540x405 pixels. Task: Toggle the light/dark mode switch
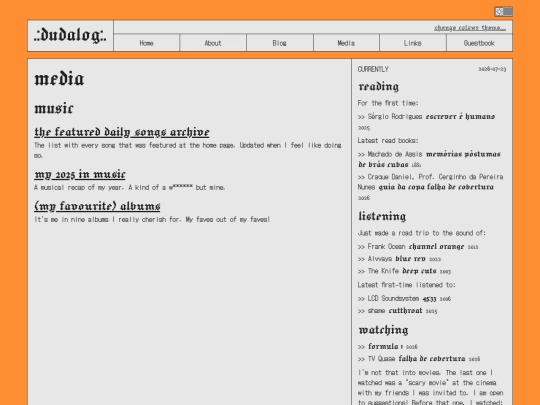pyautogui.click(x=503, y=12)
